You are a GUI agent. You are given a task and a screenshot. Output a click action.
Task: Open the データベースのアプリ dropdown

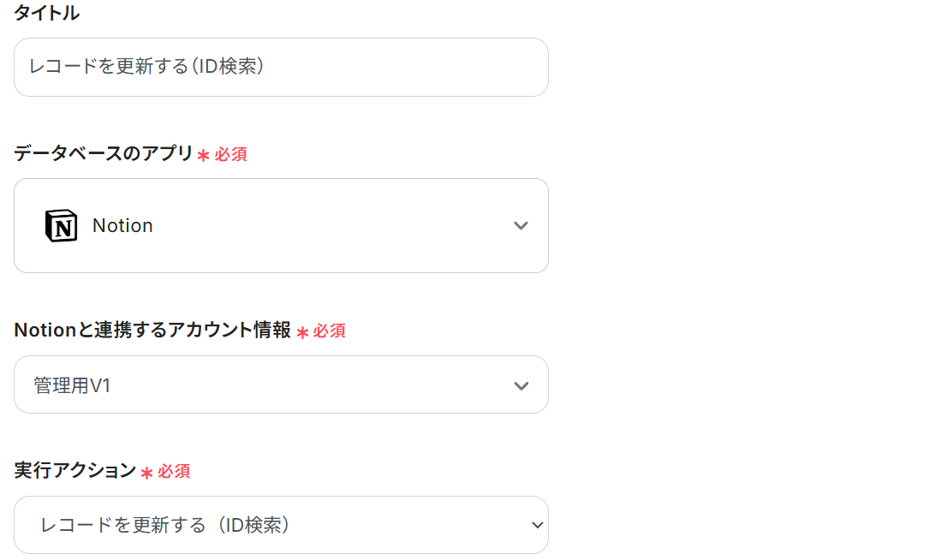[281, 226]
